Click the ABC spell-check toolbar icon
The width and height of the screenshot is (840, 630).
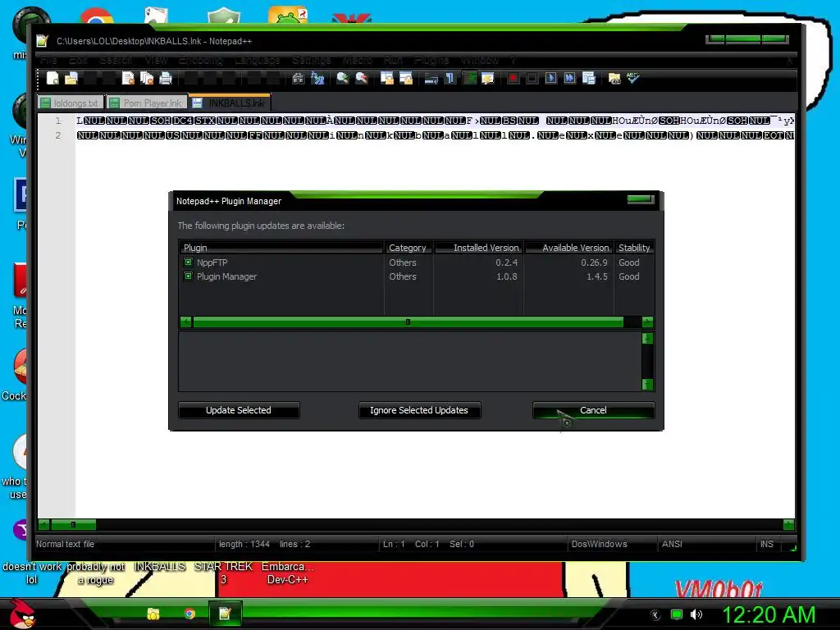[633, 78]
